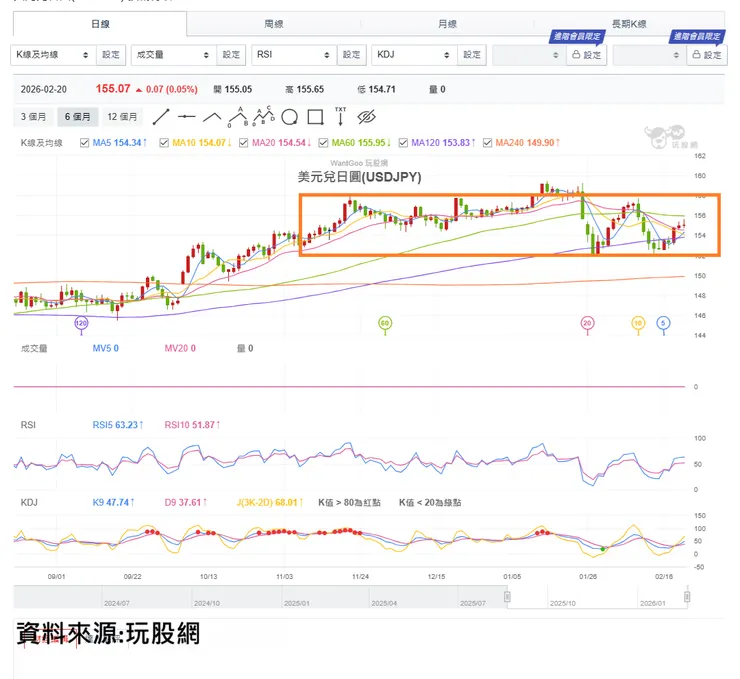Switch to the 周線 tab
740x679 pixels.
click(x=274, y=24)
